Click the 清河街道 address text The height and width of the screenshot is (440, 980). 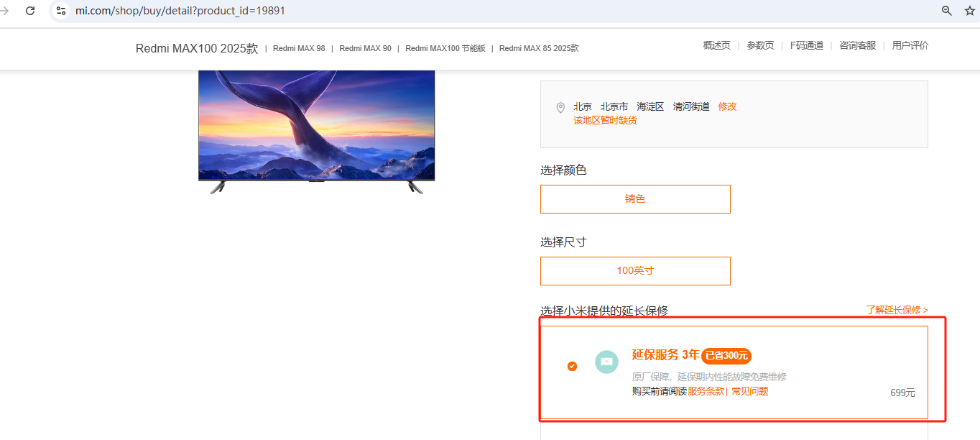click(x=691, y=106)
